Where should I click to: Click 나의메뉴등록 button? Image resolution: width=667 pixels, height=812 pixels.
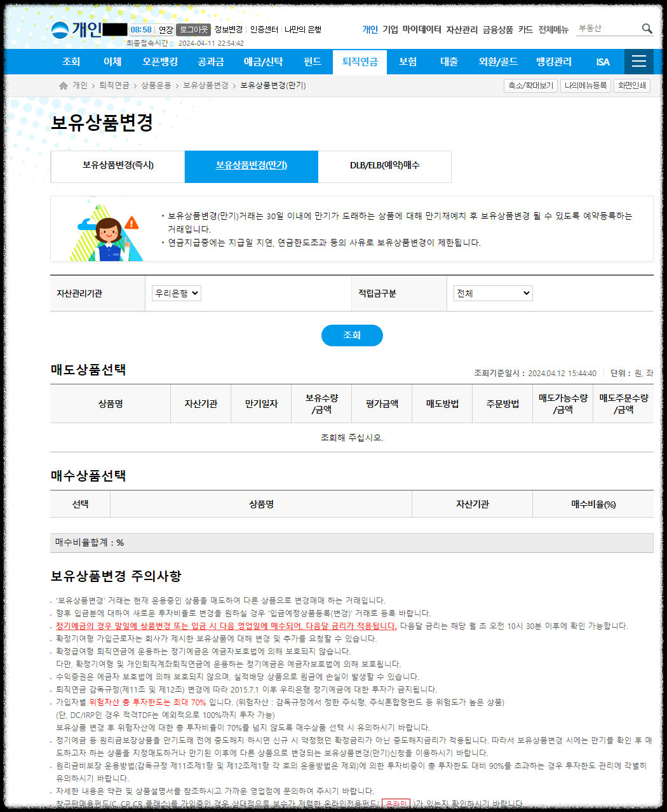point(586,85)
